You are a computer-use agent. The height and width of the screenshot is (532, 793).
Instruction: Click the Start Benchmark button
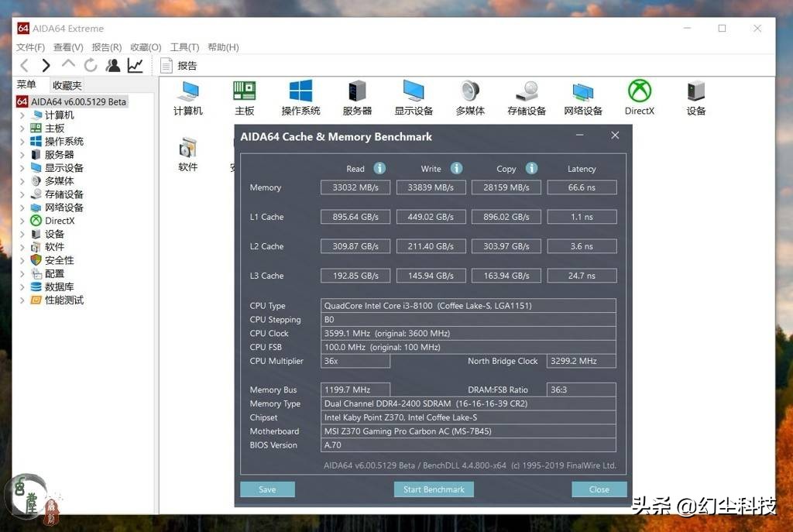click(x=434, y=489)
